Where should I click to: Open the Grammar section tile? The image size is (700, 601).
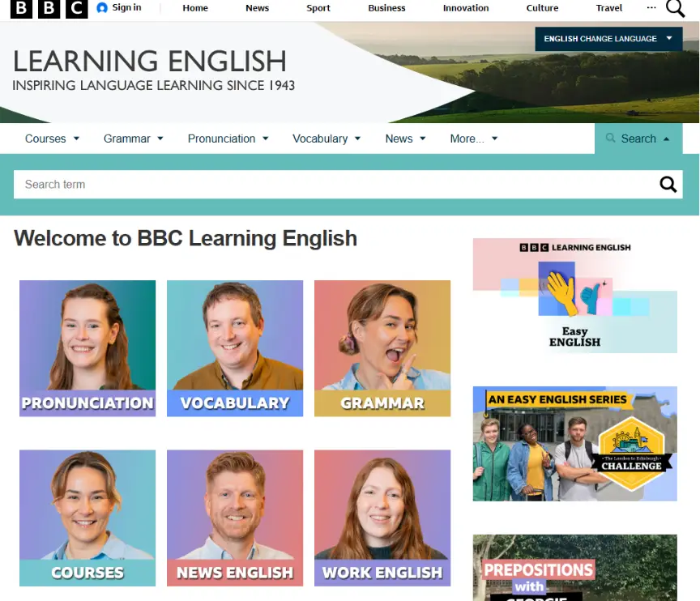pyautogui.click(x=382, y=348)
